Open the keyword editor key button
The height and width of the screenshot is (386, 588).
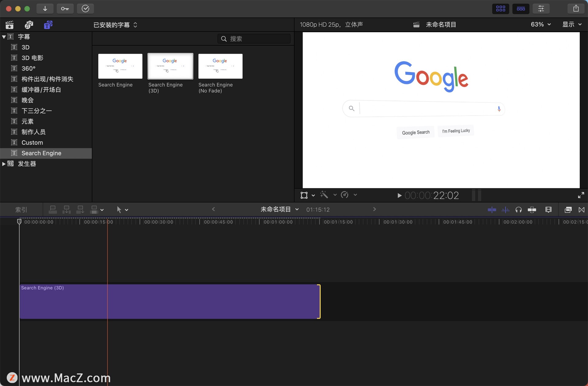pos(65,9)
